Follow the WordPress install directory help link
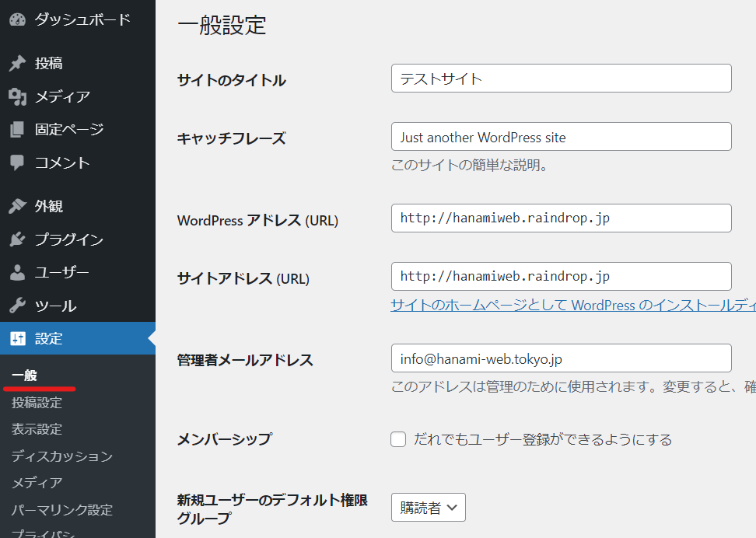The image size is (756, 538). coord(573,306)
